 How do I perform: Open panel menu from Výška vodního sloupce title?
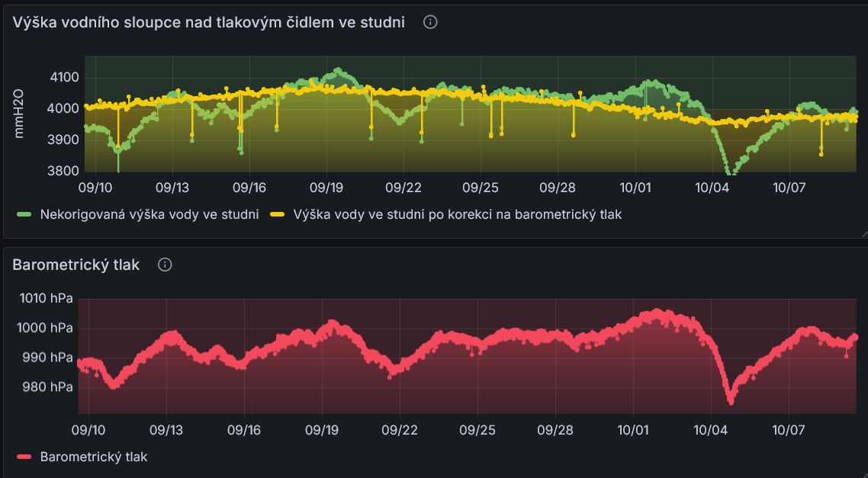[208, 22]
